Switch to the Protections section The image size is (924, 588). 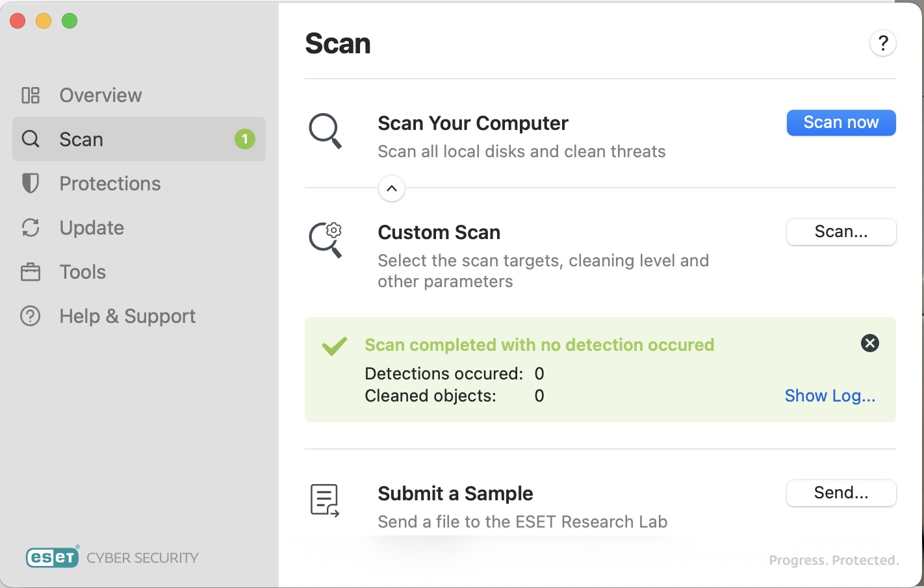pyautogui.click(x=109, y=183)
